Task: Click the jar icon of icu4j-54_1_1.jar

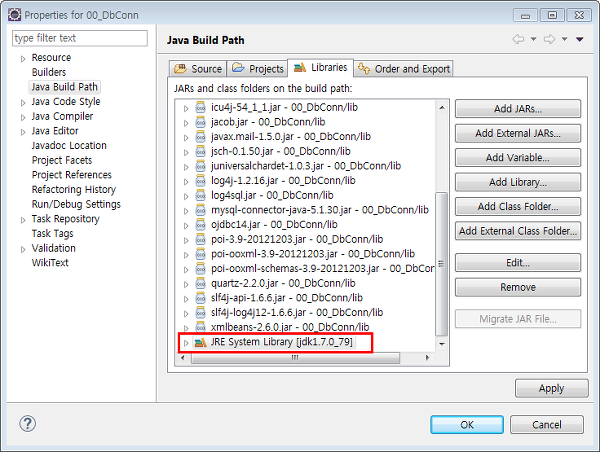Action: click(201, 108)
